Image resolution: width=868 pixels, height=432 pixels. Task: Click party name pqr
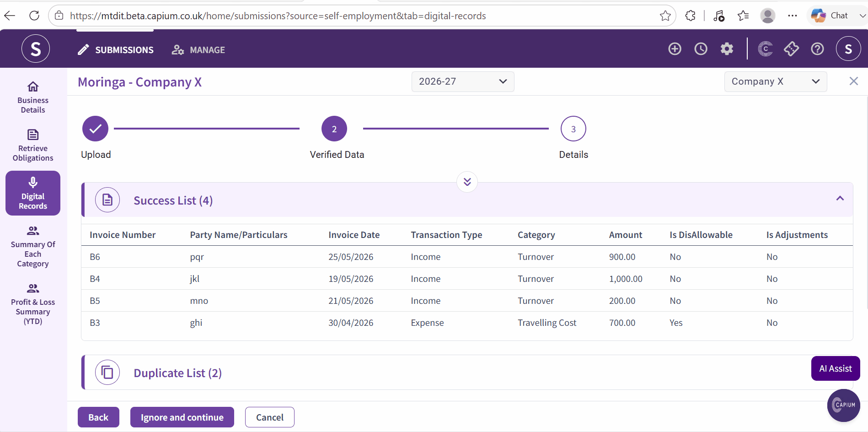click(197, 257)
